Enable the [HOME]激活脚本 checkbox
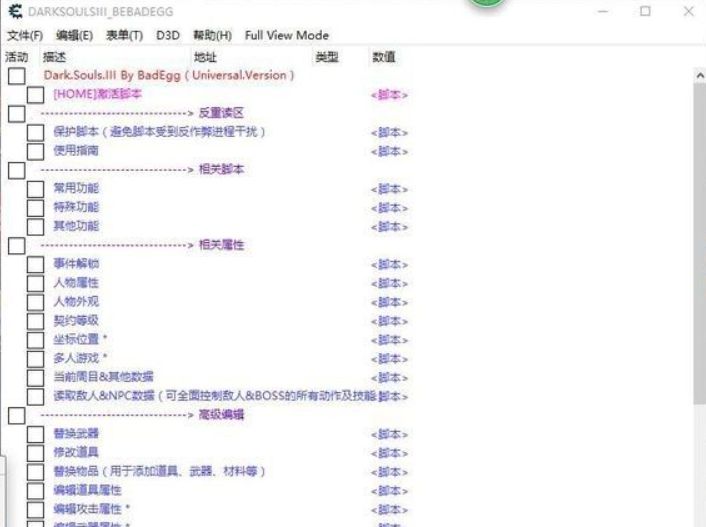 pos(35,95)
